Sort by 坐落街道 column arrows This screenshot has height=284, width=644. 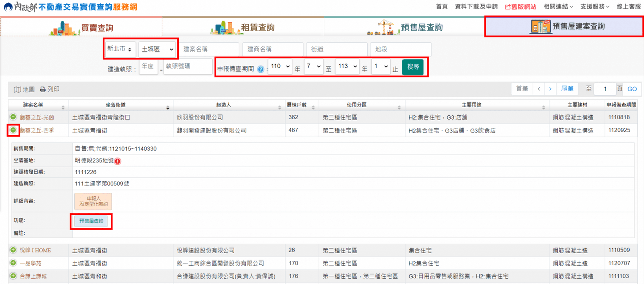coord(168,107)
